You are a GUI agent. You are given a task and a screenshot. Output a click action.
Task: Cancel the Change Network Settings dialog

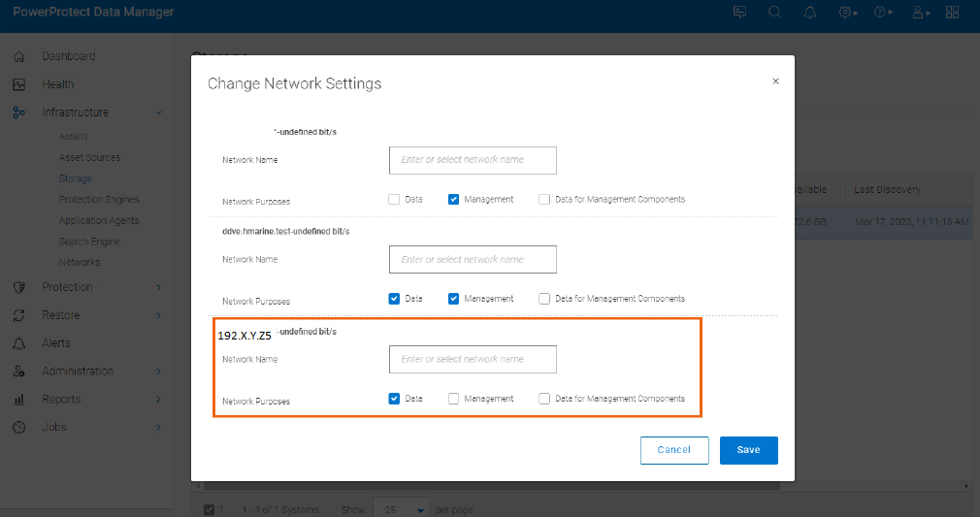click(x=673, y=450)
